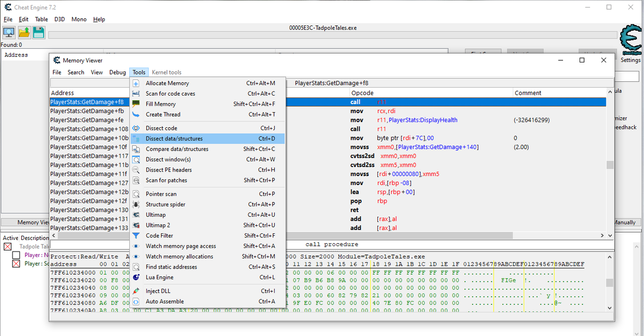Click the hex view vertical scrollbar
The image size is (644, 336).
610,283
